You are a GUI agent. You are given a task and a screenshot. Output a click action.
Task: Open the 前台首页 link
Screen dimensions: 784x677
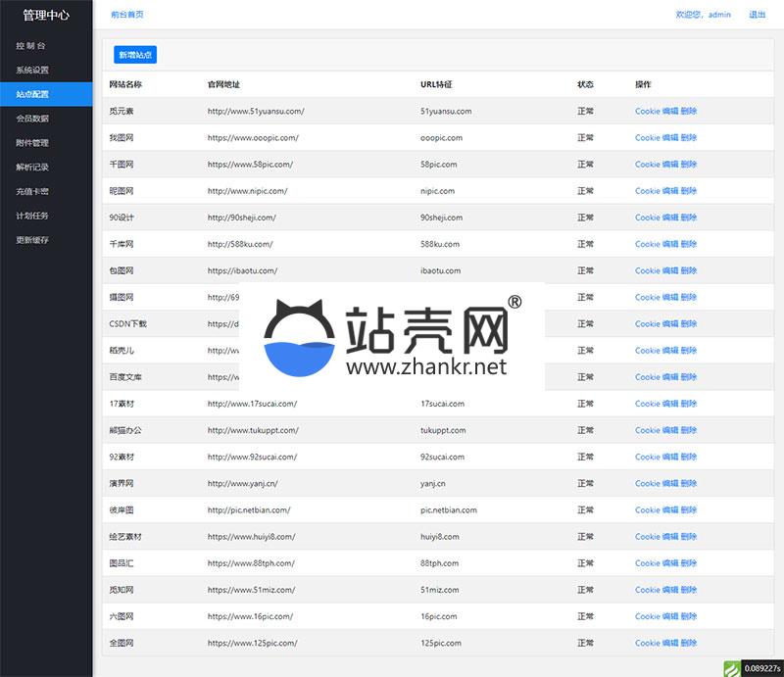click(x=127, y=15)
